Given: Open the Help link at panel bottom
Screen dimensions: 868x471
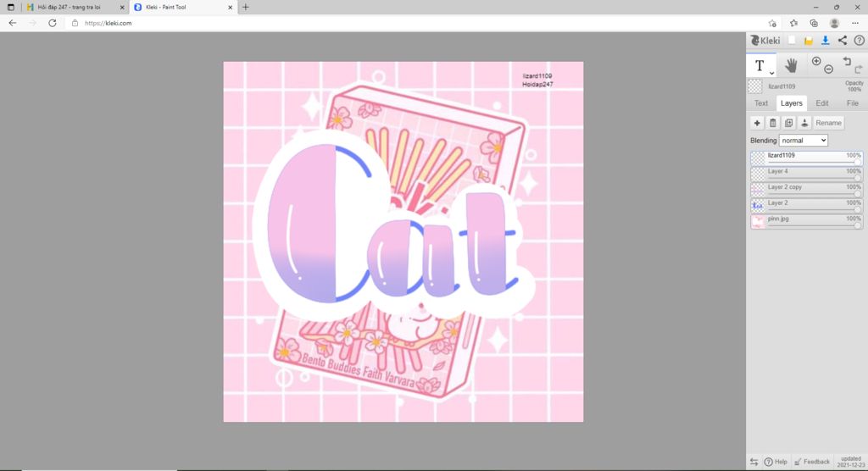Looking at the screenshot, I should [x=776, y=462].
